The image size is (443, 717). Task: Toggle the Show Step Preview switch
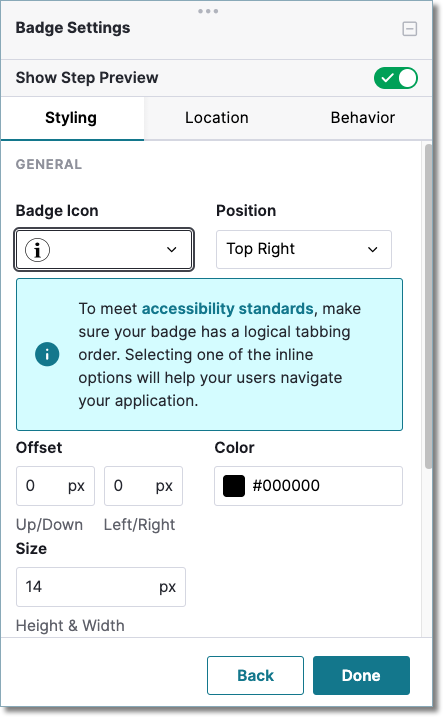click(395, 78)
